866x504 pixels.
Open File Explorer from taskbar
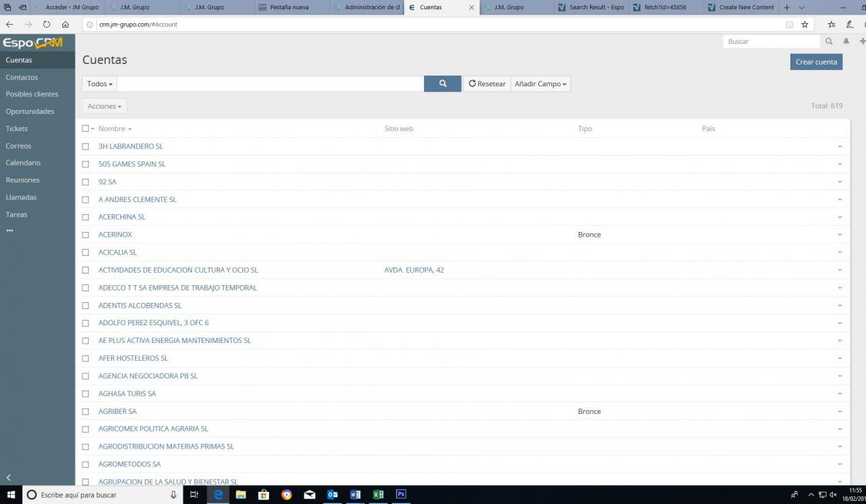pyautogui.click(x=241, y=495)
